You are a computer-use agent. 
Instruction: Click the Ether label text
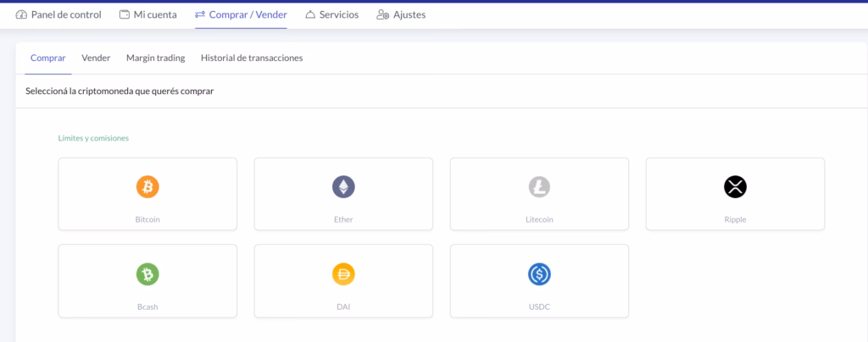coord(343,219)
